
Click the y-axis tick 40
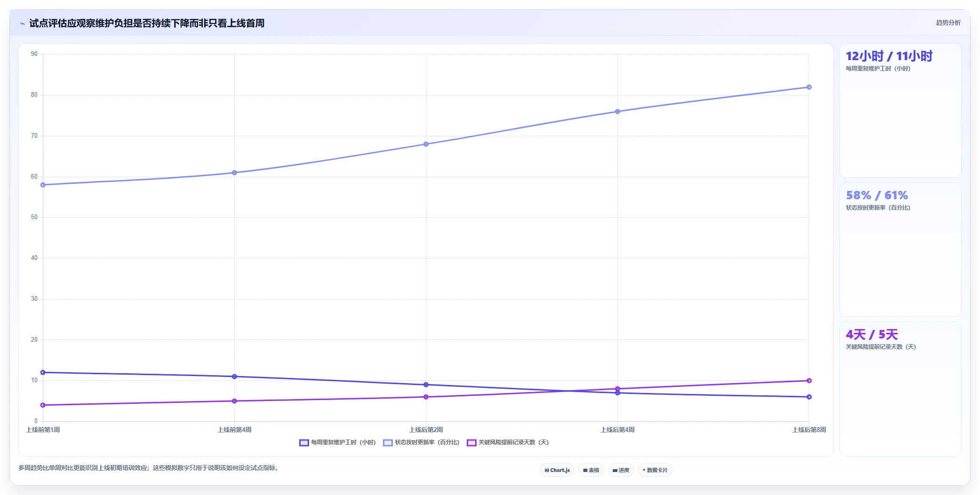point(34,258)
